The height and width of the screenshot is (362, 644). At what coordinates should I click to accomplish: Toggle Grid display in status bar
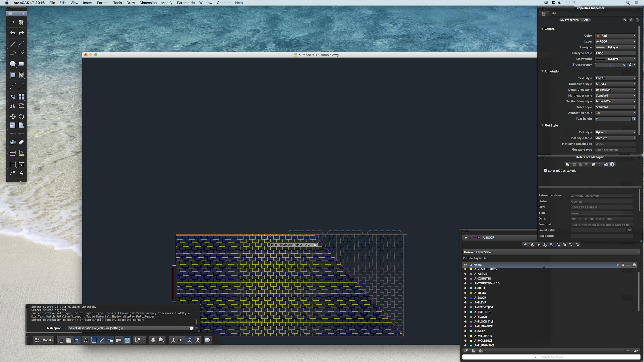point(69,340)
